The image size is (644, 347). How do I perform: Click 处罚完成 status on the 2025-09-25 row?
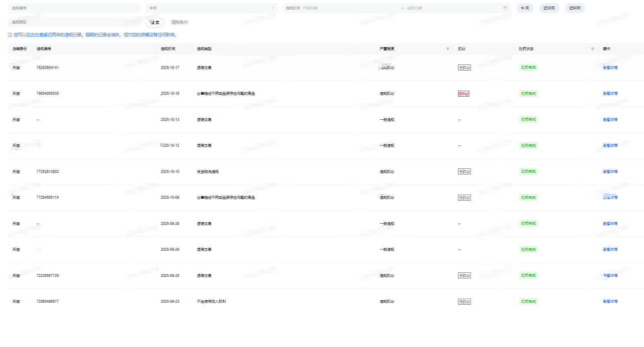click(x=528, y=275)
